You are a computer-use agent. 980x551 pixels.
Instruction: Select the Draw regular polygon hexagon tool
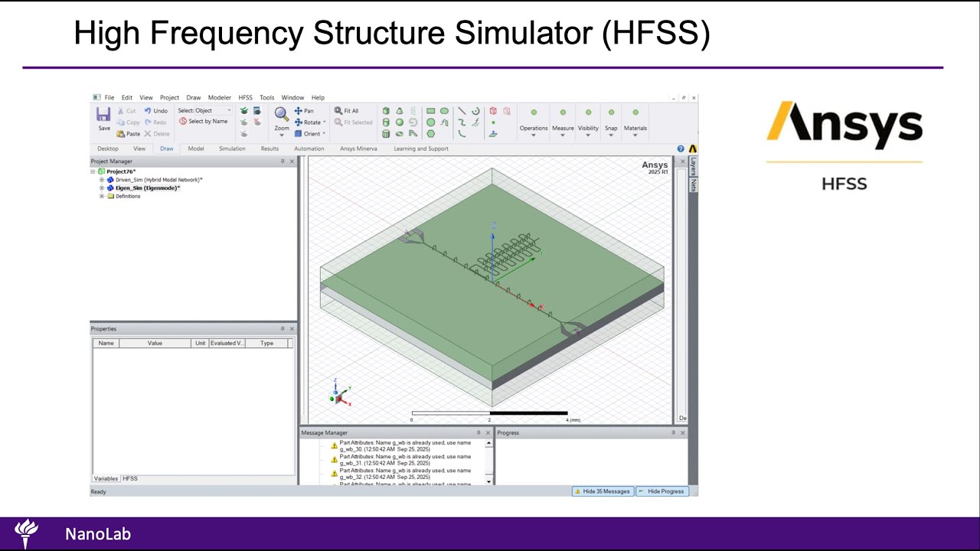point(430,134)
